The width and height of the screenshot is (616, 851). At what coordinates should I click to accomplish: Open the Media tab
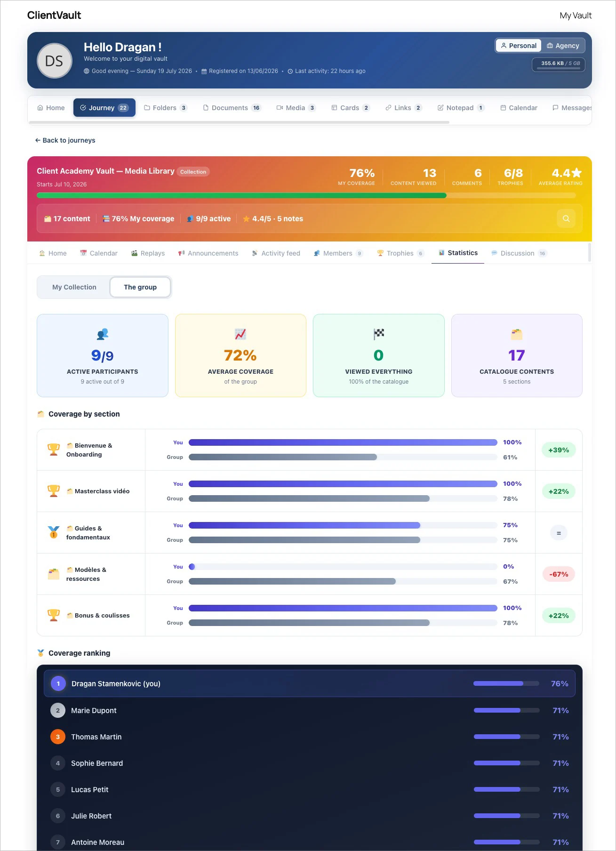[x=296, y=108]
